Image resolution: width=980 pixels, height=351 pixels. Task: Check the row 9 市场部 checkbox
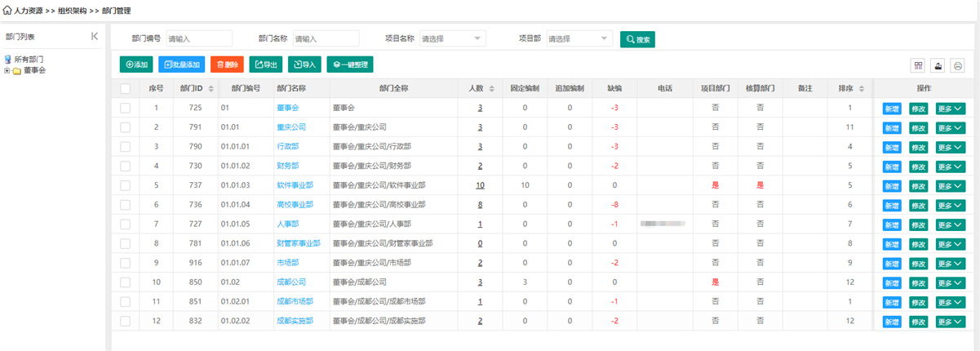click(125, 263)
